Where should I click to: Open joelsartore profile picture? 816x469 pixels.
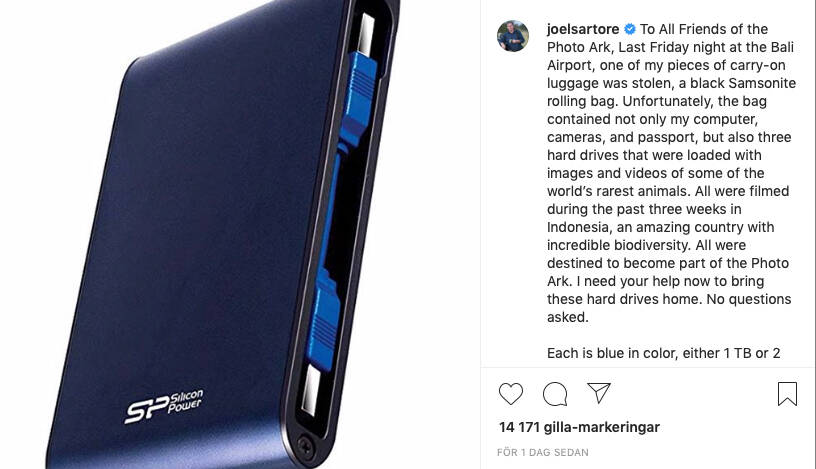pyautogui.click(x=513, y=36)
